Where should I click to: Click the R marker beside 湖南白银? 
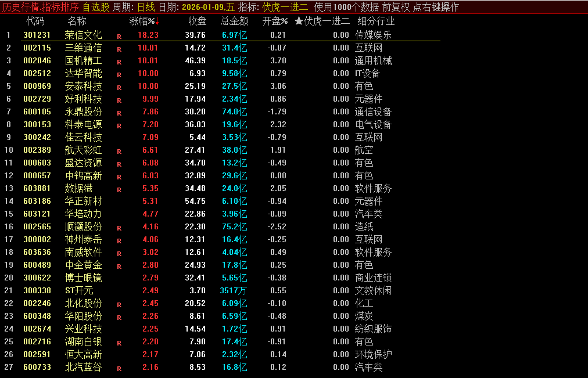point(119,343)
